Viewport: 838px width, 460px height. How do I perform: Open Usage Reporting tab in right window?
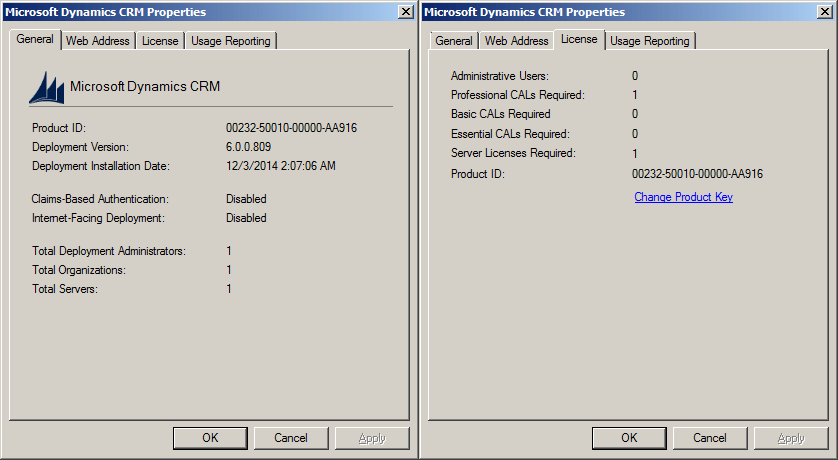pyautogui.click(x=649, y=41)
